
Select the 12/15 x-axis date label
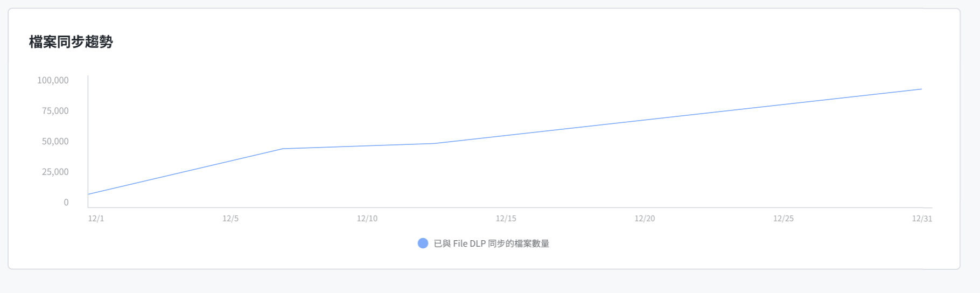(506, 219)
